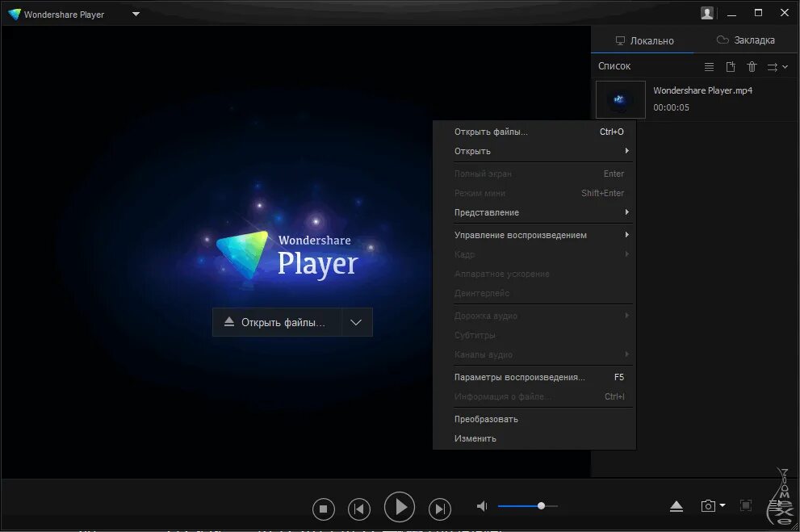Viewport: 800px width, 532px height.
Task: Click the add file to playlist icon
Action: coord(731,67)
